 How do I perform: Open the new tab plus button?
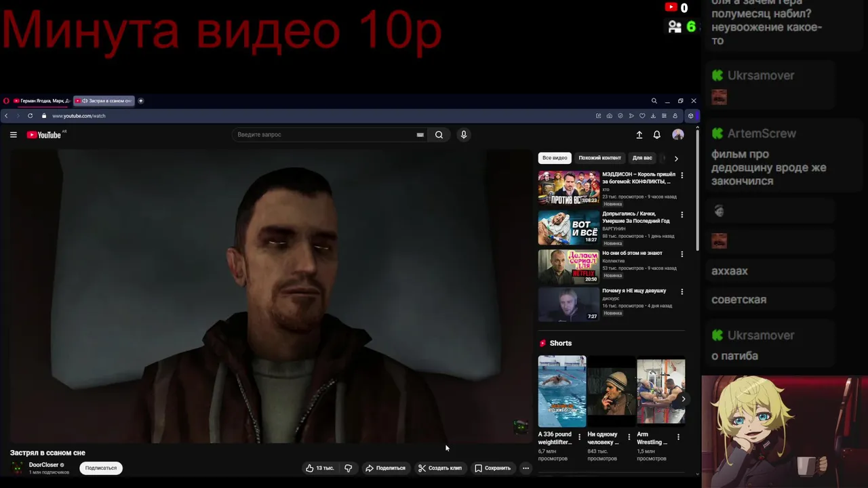point(141,101)
